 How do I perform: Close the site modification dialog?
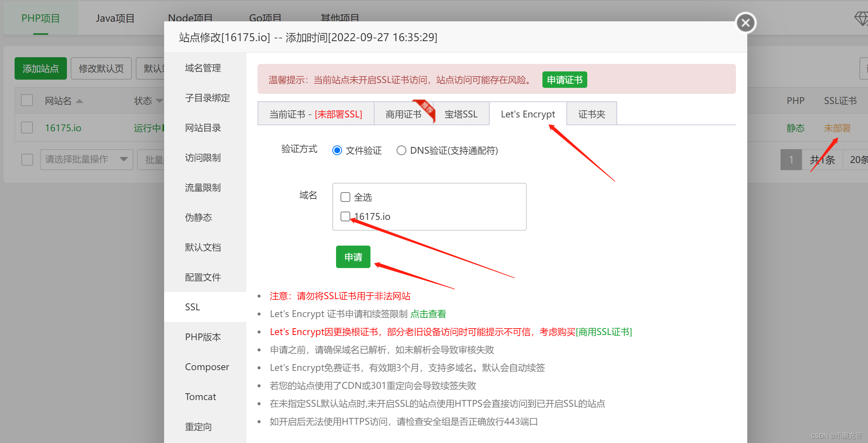point(745,23)
